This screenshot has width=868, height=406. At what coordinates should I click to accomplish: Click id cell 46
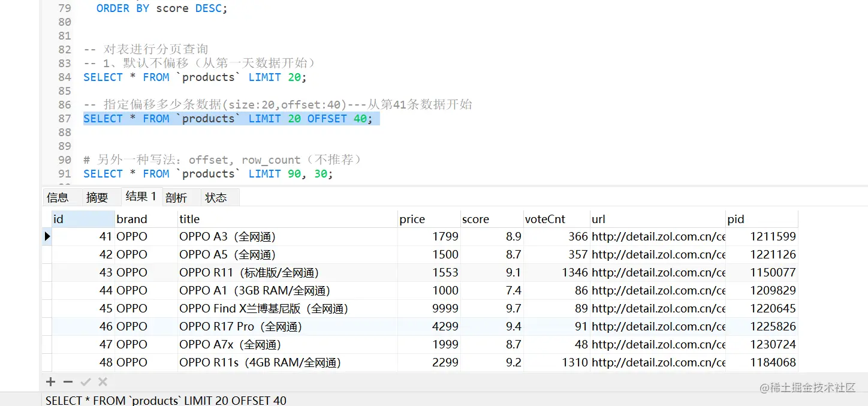coord(83,326)
